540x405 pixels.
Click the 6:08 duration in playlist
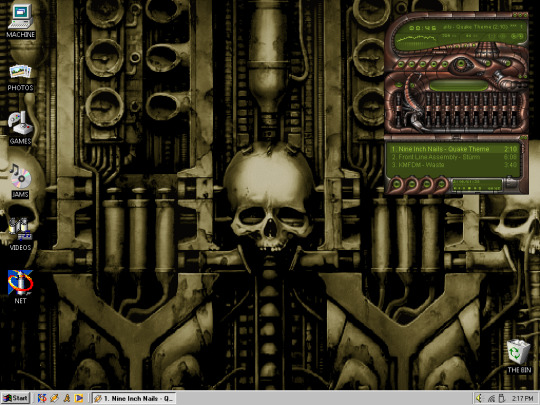pyautogui.click(x=511, y=157)
